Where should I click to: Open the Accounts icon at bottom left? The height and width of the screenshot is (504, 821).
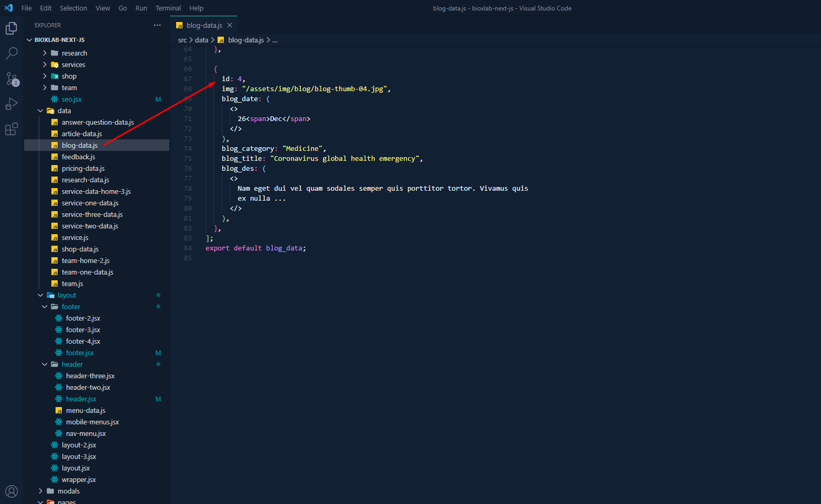click(12, 491)
